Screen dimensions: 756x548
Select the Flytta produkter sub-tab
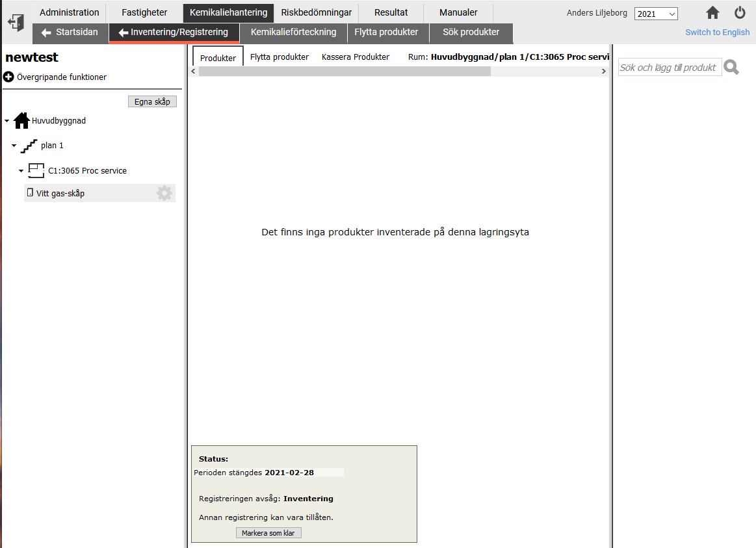coord(279,57)
